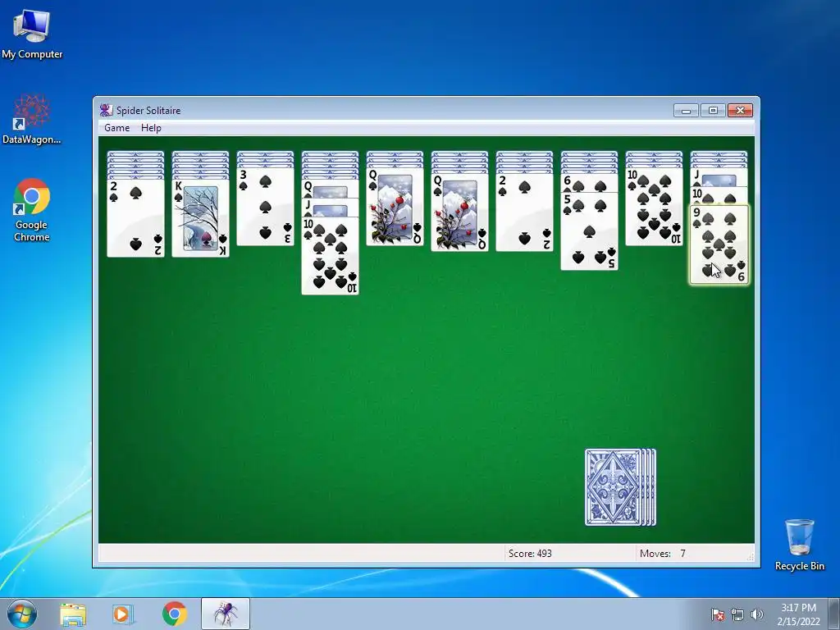
Task: Open Windows Explorer from the taskbar
Action: click(x=73, y=614)
